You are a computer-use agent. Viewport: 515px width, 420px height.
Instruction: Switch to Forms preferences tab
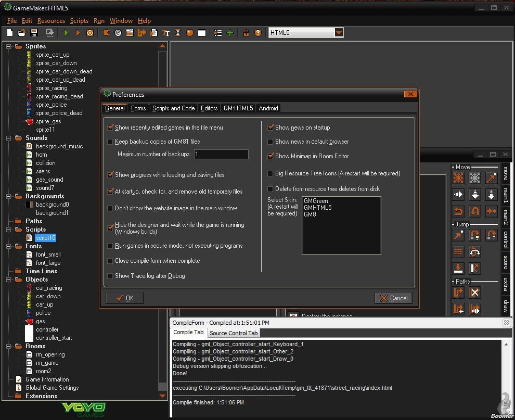[x=138, y=108]
